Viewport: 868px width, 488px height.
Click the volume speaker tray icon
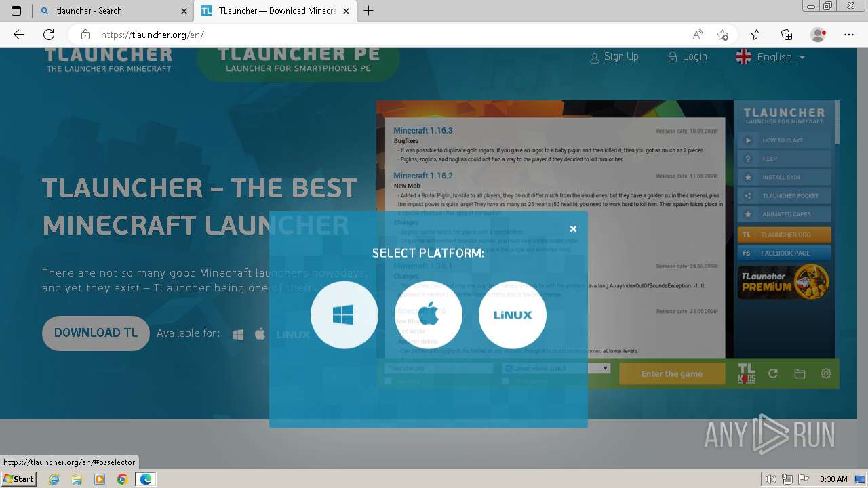pyautogui.click(x=771, y=479)
